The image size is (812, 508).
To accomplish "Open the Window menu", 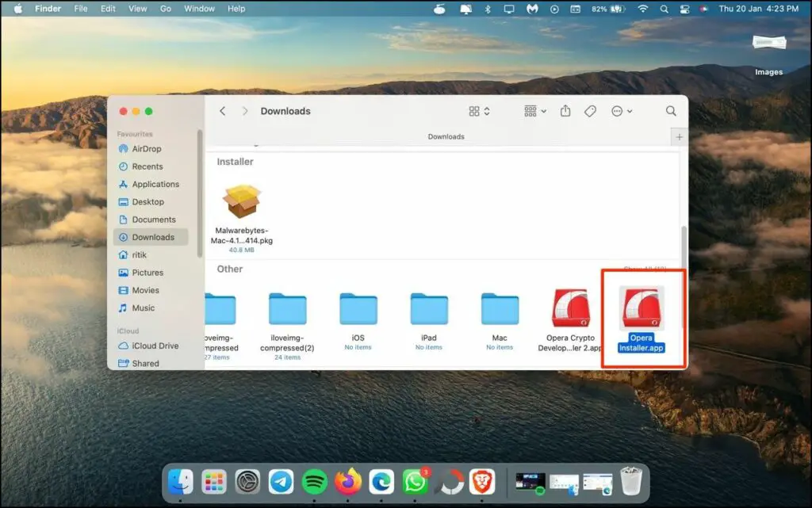I will 199,9.
